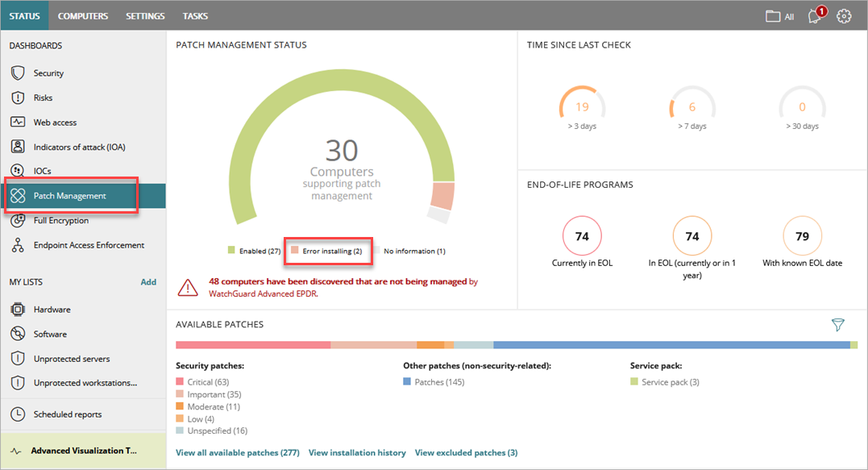Viewport: 868px width, 470px height.
Task: Click View installation history link
Action: (357, 452)
